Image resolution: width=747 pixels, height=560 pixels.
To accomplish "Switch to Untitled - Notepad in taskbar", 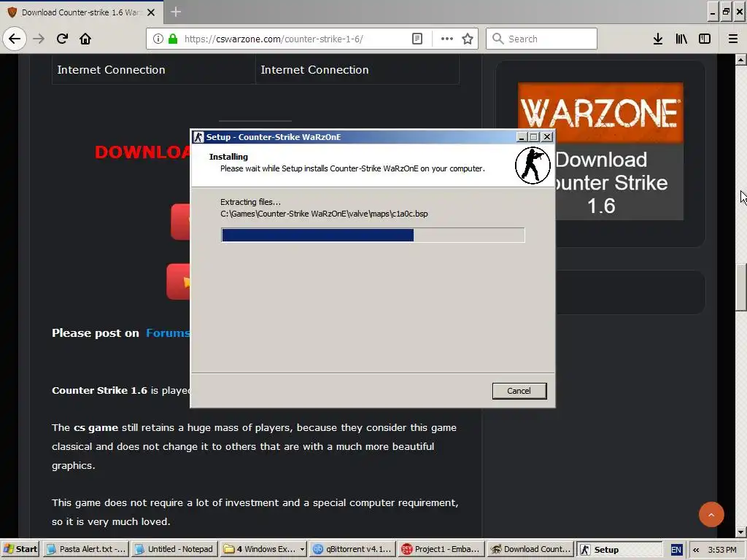I will coord(174,549).
